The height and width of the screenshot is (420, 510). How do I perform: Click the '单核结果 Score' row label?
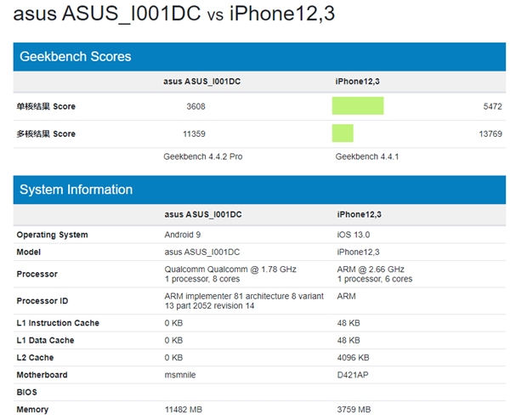coord(46,106)
